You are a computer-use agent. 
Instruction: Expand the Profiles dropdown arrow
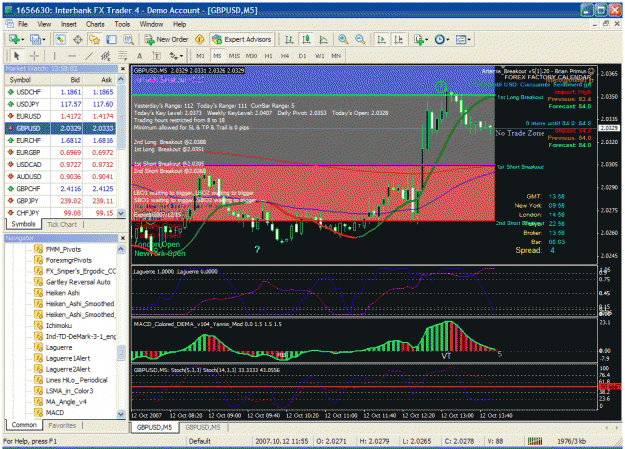pos(43,39)
